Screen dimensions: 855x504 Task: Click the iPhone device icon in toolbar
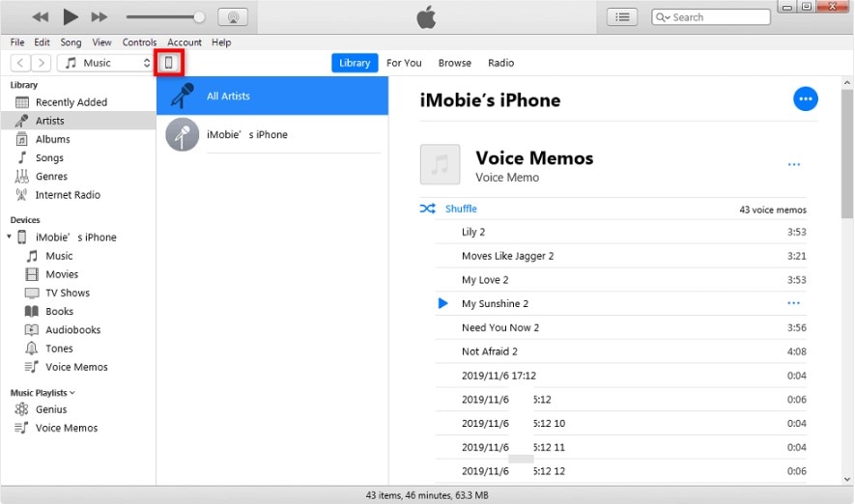(x=169, y=63)
